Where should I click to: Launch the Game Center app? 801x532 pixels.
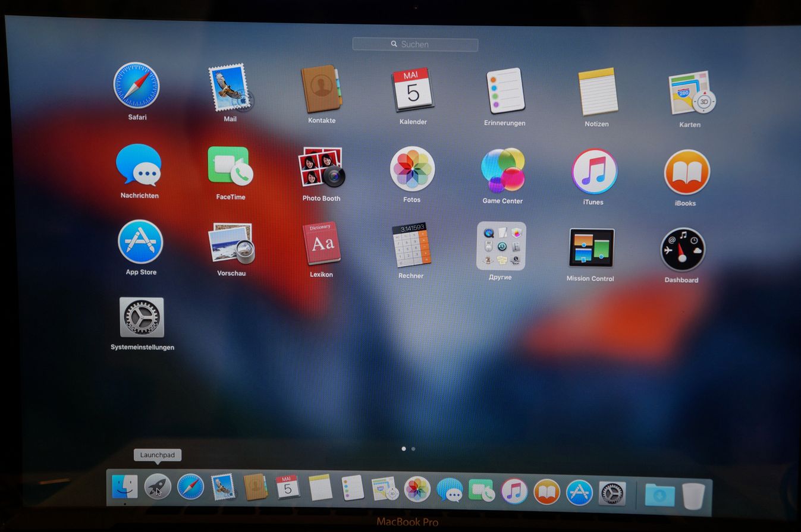(503, 170)
